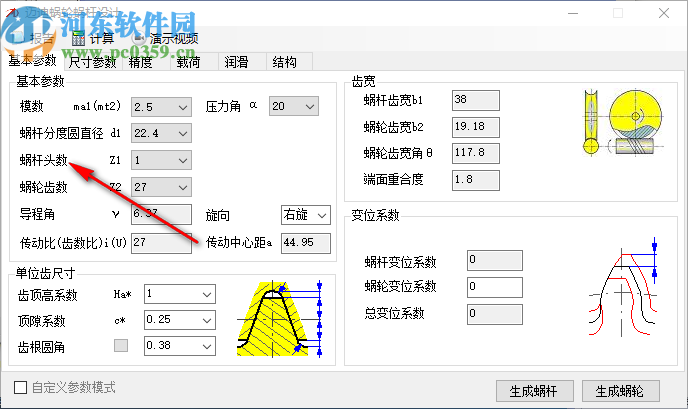Click the worm gear assembly illustration
The width and height of the screenshot is (688, 409).
pos(623,122)
